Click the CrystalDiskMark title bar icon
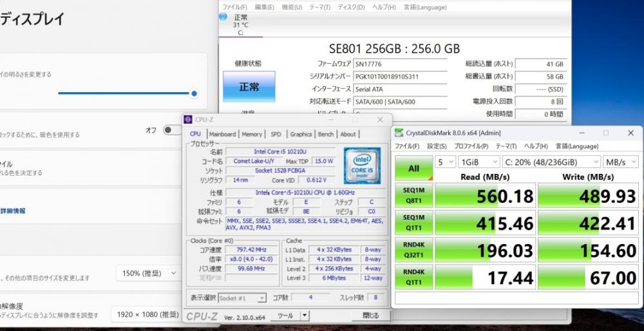 pyautogui.click(x=399, y=133)
